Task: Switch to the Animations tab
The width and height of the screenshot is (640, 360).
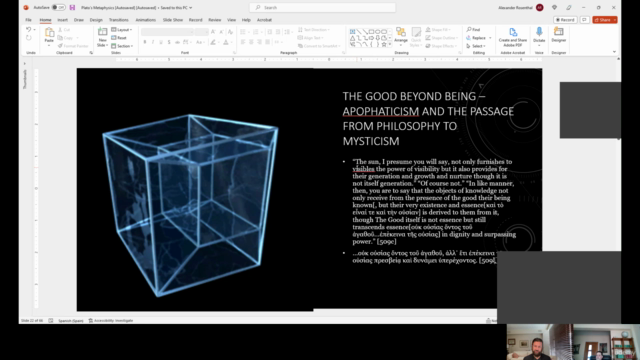Action: click(x=146, y=20)
